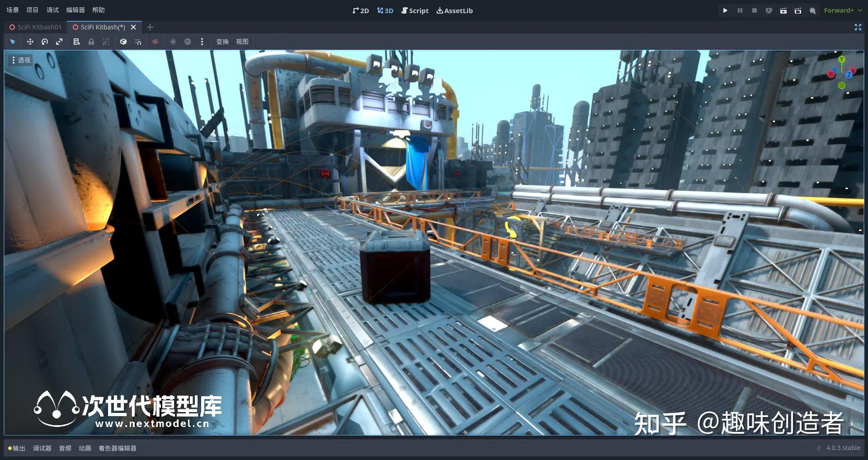The height and width of the screenshot is (460, 868).
Task: Open the three-dot view options menu
Action: coord(202,42)
